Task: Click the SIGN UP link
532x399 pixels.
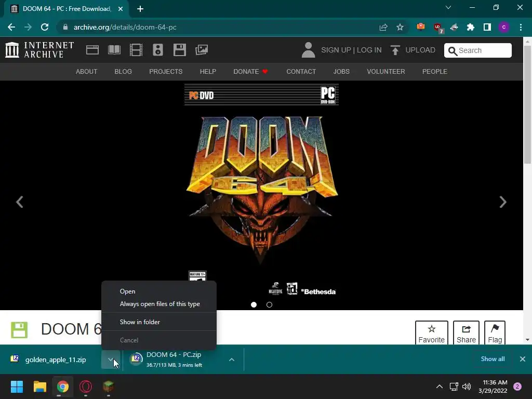Action: 336,50
